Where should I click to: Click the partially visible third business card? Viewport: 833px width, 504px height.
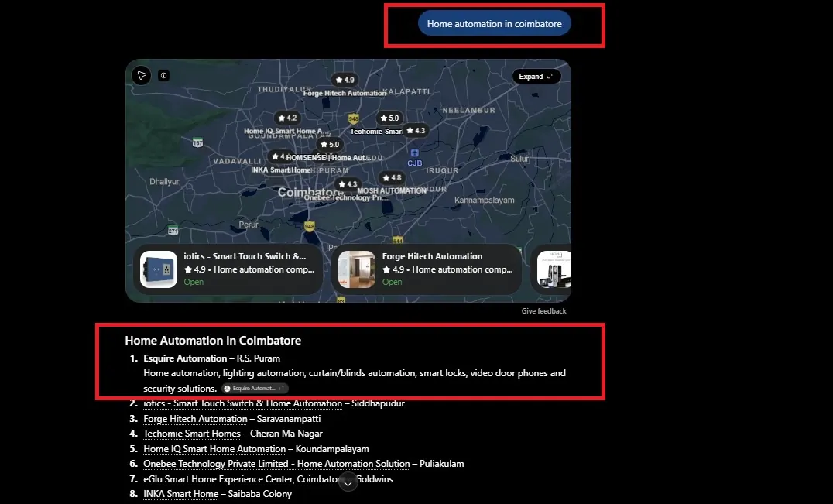tap(551, 269)
